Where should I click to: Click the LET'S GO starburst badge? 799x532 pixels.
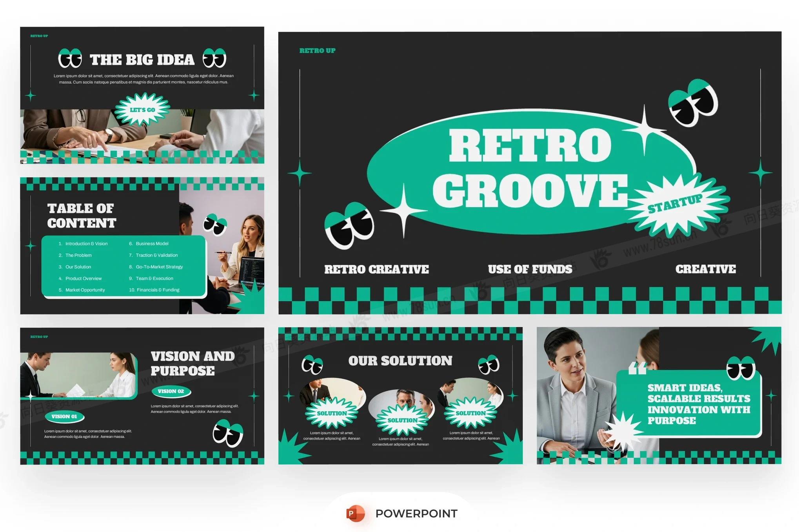pos(143,110)
